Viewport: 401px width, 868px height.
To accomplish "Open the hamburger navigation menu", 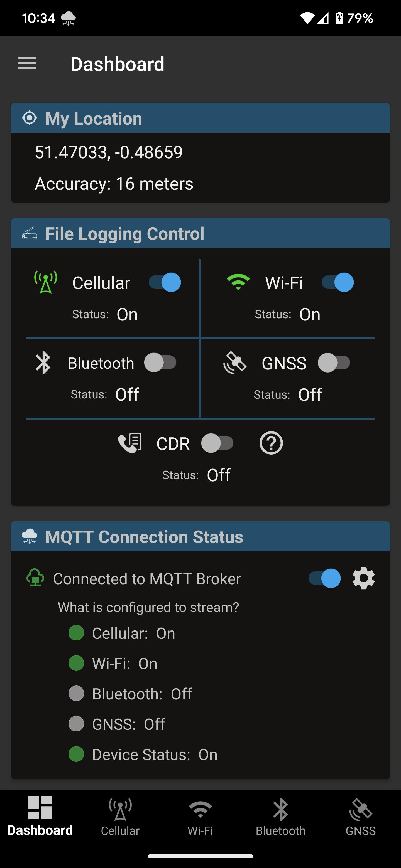I will tap(27, 63).
